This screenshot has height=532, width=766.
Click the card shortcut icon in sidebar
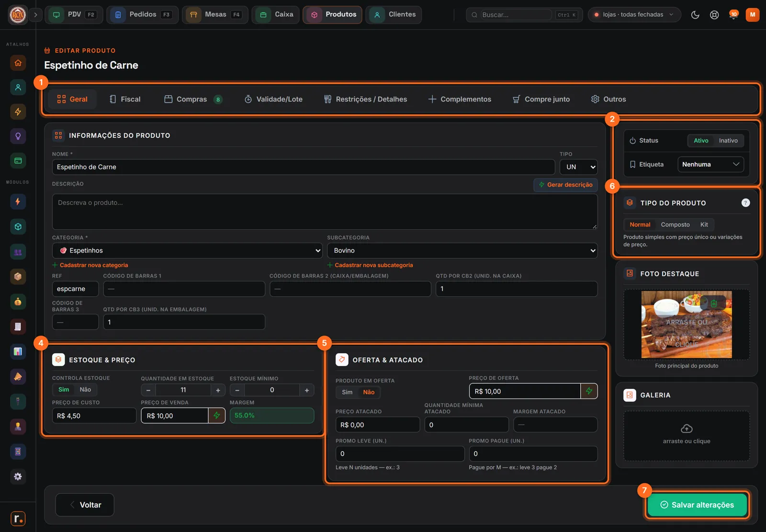pyautogui.click(x=18, y=161)
